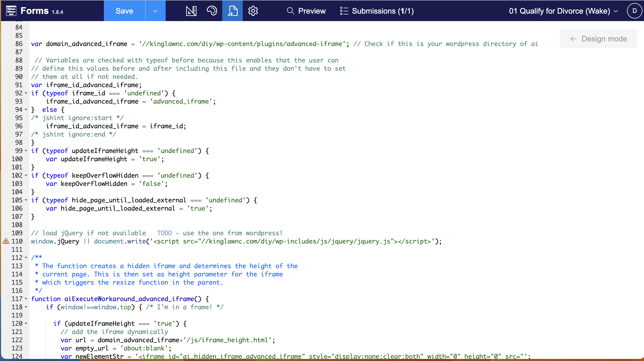Collapse the function fold at line 117
Screen dimensions: 644x361
(x=26, y=299)
